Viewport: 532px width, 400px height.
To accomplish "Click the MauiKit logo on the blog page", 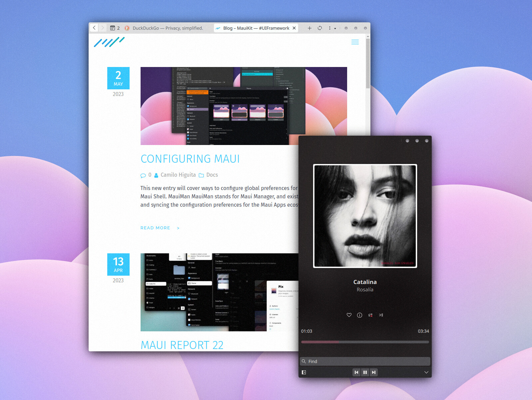I will (x=109, y=42).
